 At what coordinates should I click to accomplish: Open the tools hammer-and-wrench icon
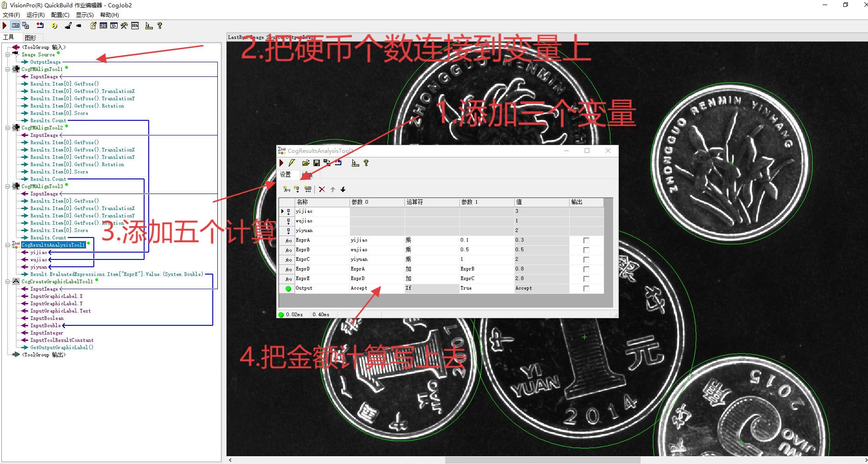(x=124, y=26)
